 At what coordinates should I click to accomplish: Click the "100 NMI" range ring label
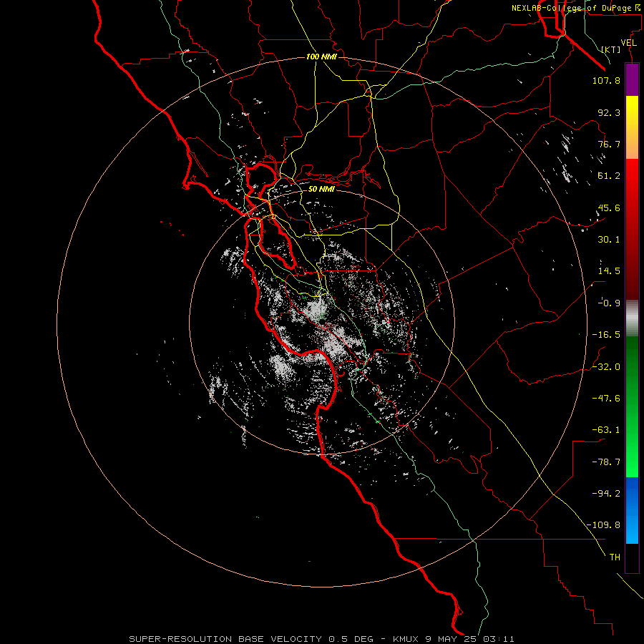pos(321,57)
